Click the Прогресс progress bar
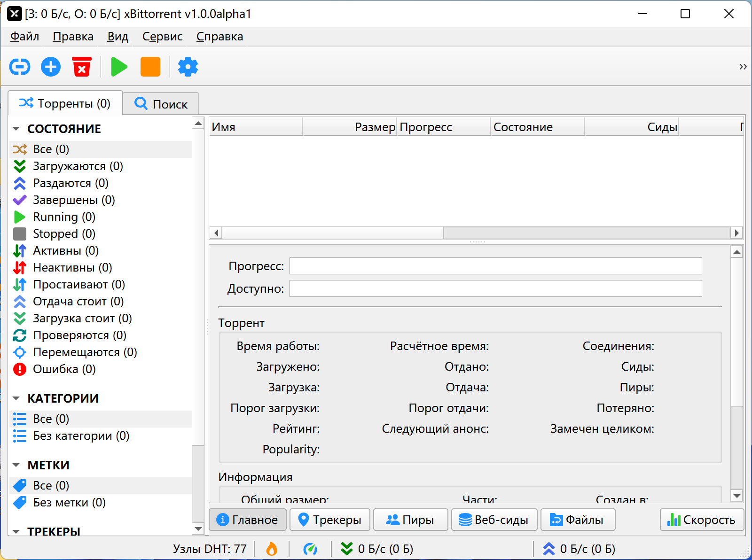The height and width of the screenshot is (560, 752). pos(496,266)
